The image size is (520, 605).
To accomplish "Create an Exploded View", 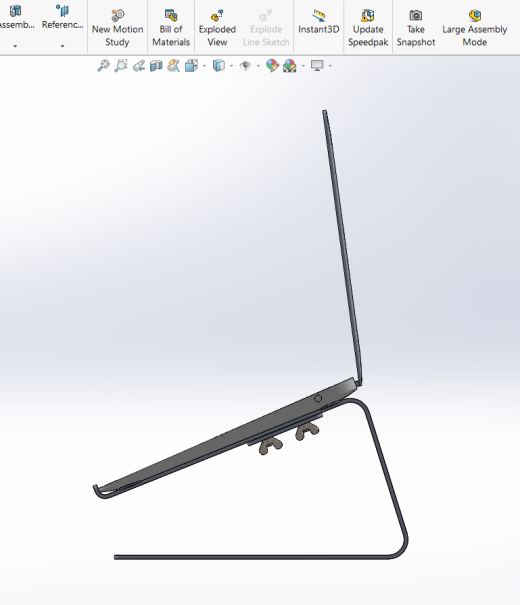I will tap(217, 28).
